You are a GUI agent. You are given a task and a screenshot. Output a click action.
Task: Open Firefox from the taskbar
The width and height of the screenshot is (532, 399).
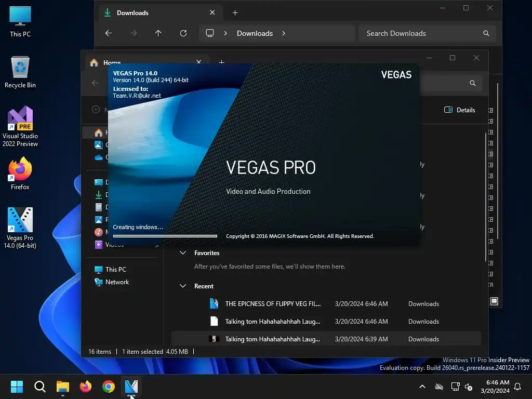(86, 387)
